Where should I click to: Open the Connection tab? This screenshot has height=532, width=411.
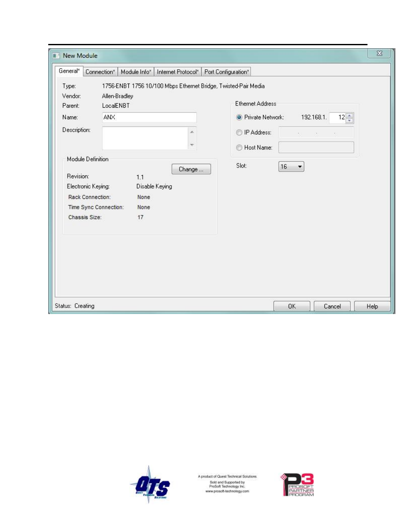100,72
